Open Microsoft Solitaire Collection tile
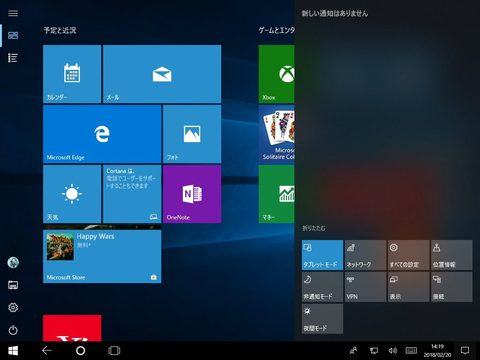This screenshot has width=480, height=360. click(276, 134)
